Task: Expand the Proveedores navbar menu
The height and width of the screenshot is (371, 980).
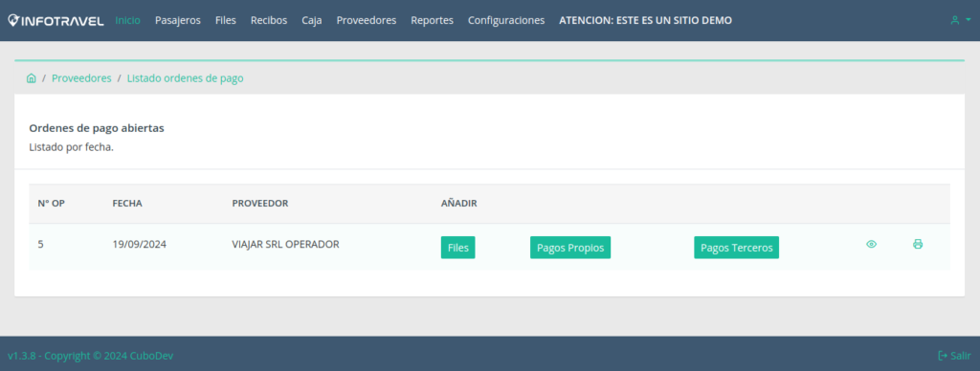Action: (367, 20)
